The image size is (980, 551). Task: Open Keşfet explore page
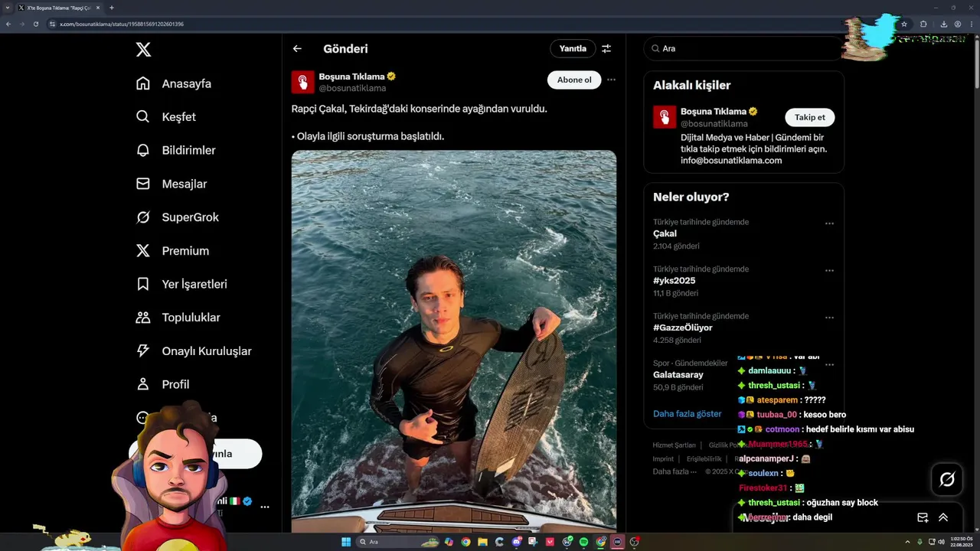pos(166,117)
